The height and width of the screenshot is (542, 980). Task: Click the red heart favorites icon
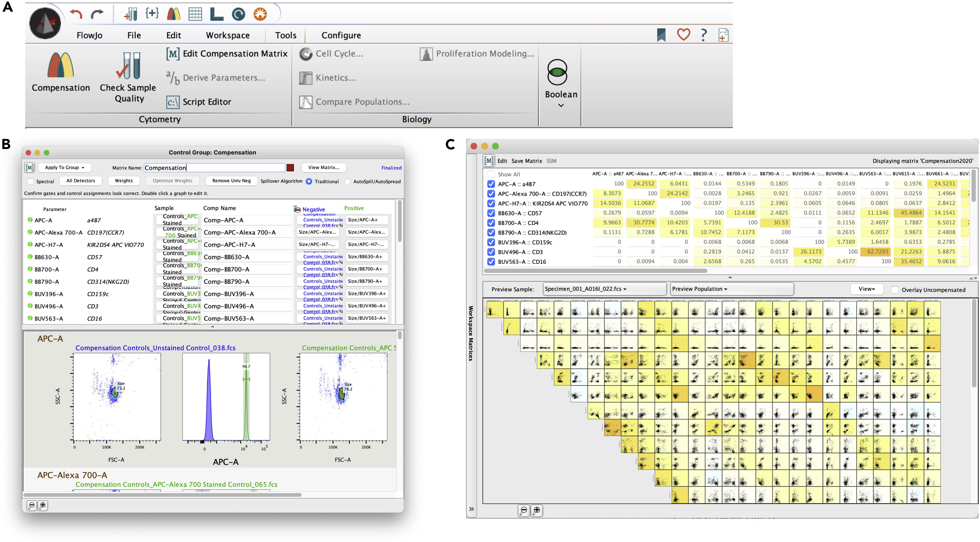[x=683, y=35]
